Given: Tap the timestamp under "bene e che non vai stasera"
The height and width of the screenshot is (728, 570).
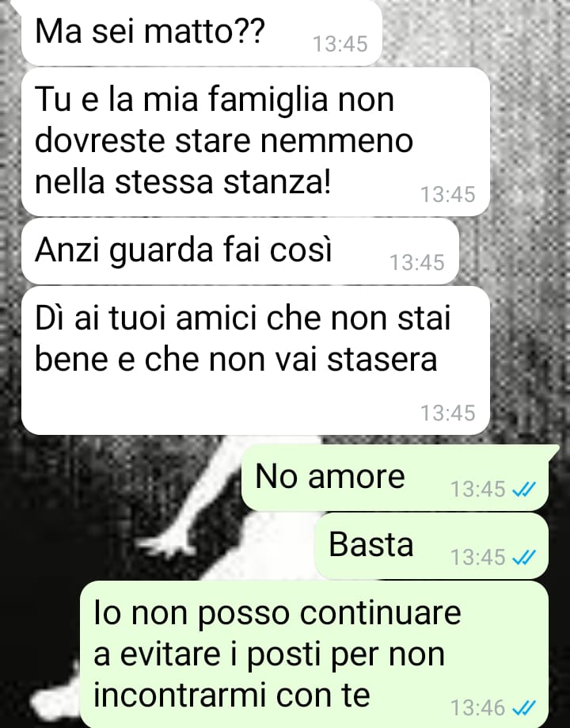Looking at the screenshot, I should pyautogui.click(x=448, y=413).
